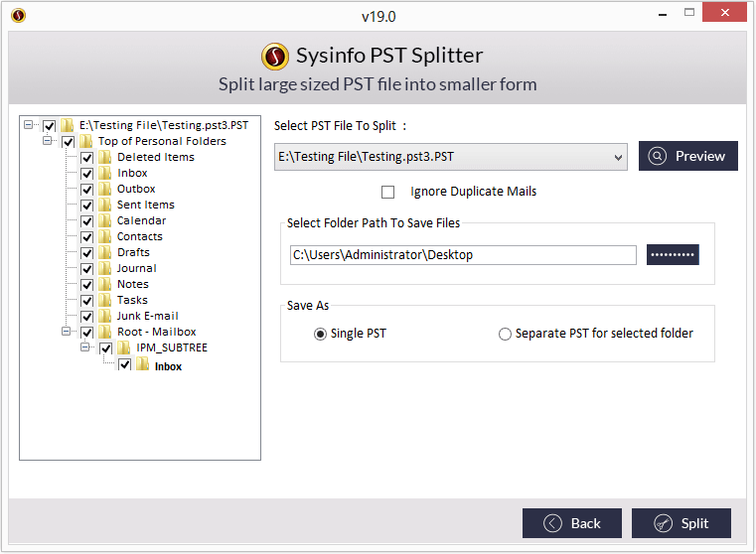The height and width of the screenshot is (554, 756).
Task: Uncheck the Contacts folder checkbox
Action: coord(86,237)
